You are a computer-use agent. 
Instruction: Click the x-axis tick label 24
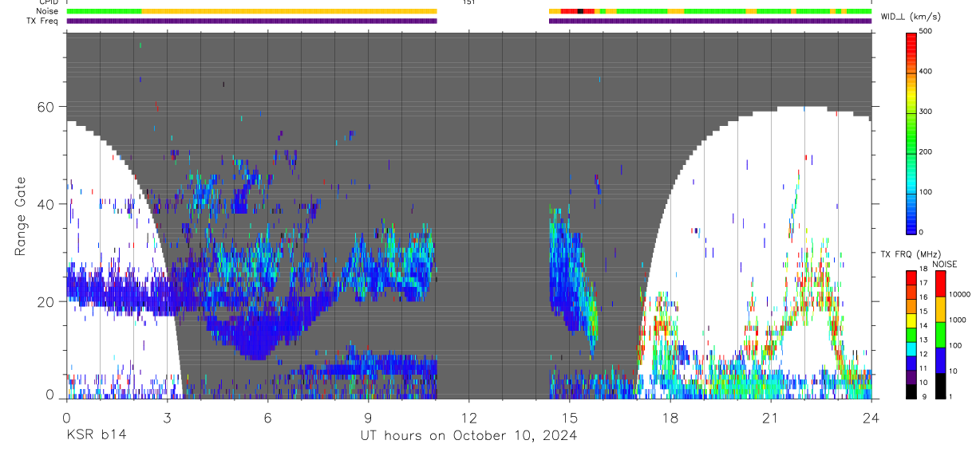coord(871,418)
